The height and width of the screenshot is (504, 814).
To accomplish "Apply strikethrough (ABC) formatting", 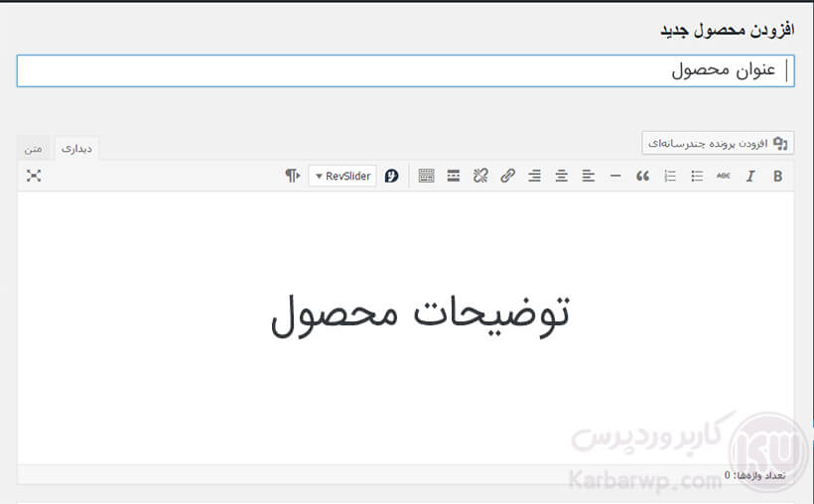I will coord(723,176).
